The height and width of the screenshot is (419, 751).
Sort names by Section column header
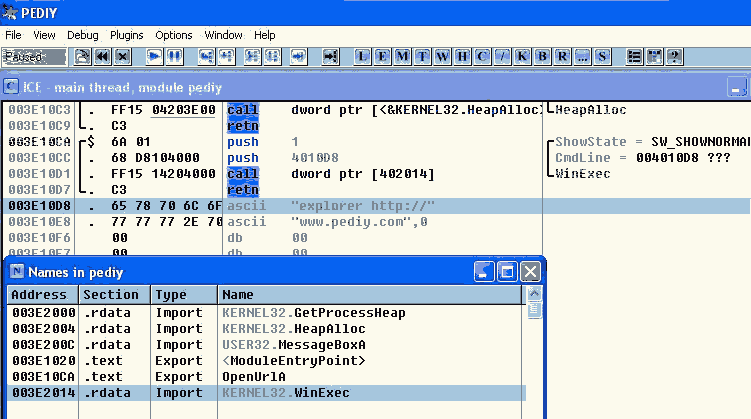click(x=111, y=295)
